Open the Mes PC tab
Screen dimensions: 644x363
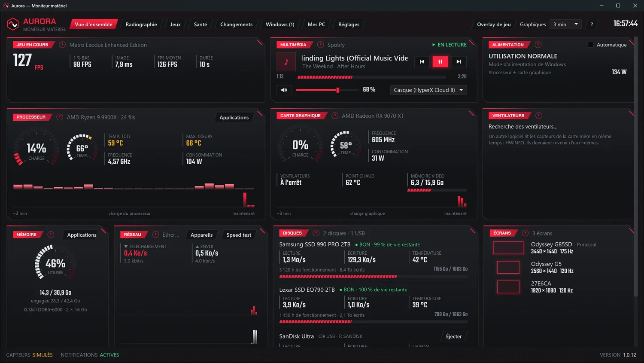point(316,24)
